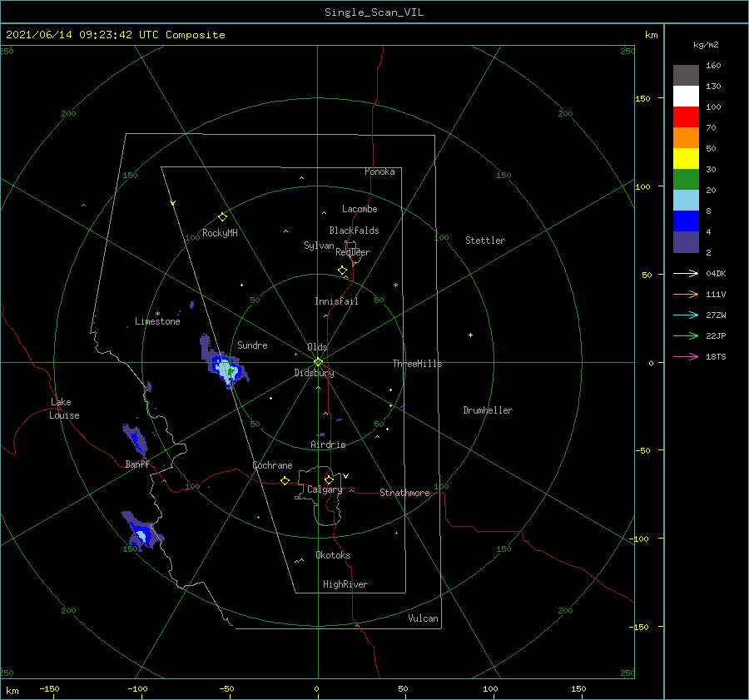
Task: Click the kg/m2 legend unit label
Action: (706, 45)
